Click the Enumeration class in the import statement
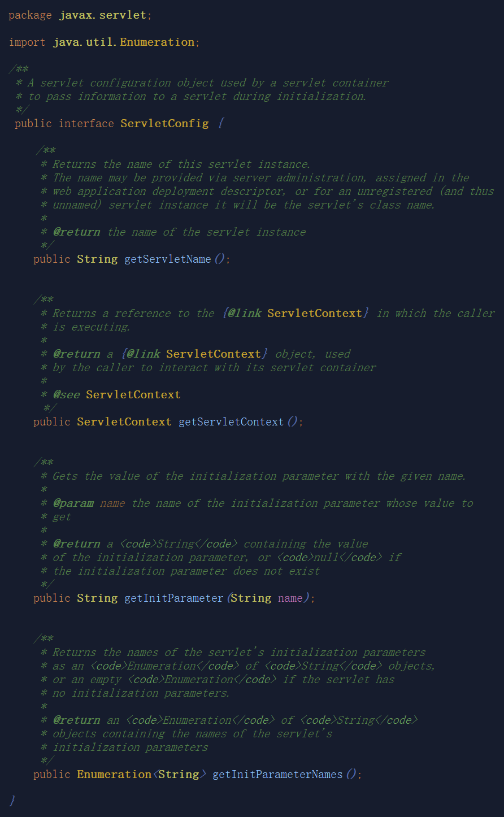Image resolution: width=504 pixels, height=817 pixels. (x=157, y=42)
